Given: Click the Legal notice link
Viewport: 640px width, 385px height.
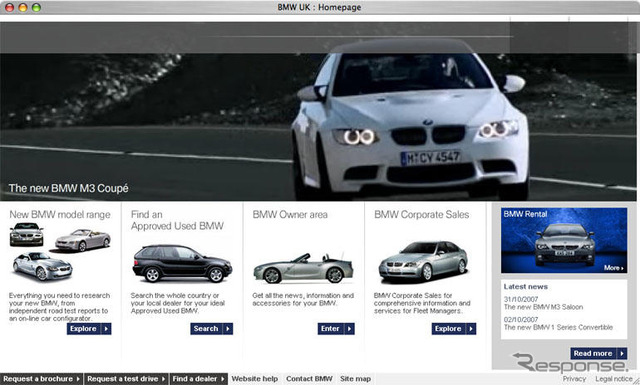Looking at the screenshot, I should coord(613,379).
